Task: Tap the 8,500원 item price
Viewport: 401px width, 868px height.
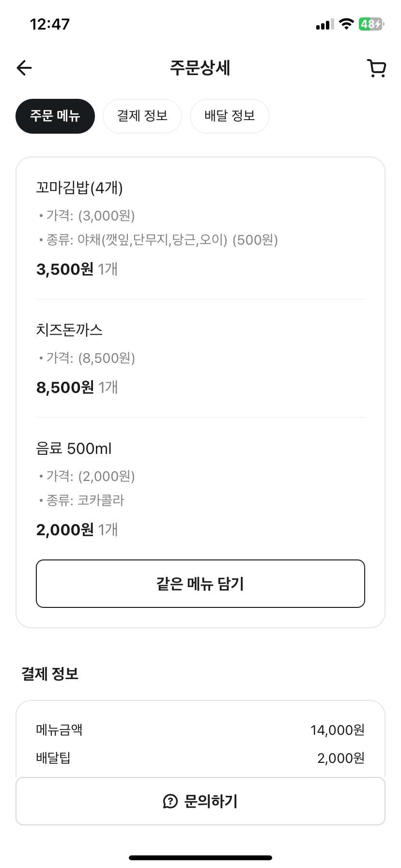Action: [65, 387]
